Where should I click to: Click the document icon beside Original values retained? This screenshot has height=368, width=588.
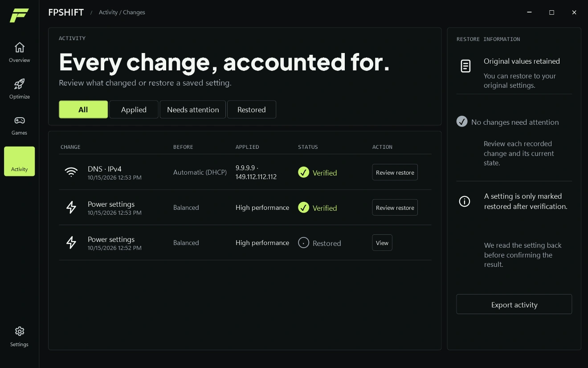tap(465, 66)
